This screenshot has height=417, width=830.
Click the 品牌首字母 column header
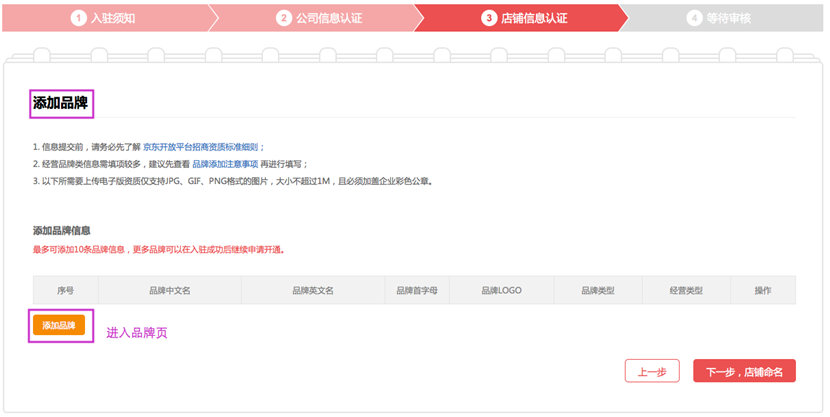(x=417, y=290)
